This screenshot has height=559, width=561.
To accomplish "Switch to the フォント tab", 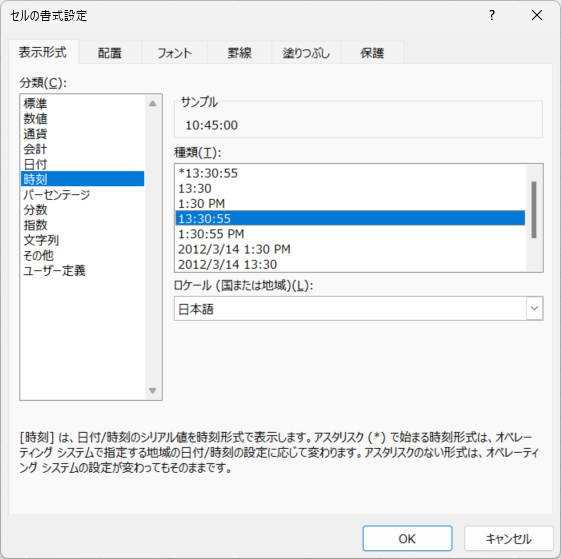I will [x=175, y=53].
